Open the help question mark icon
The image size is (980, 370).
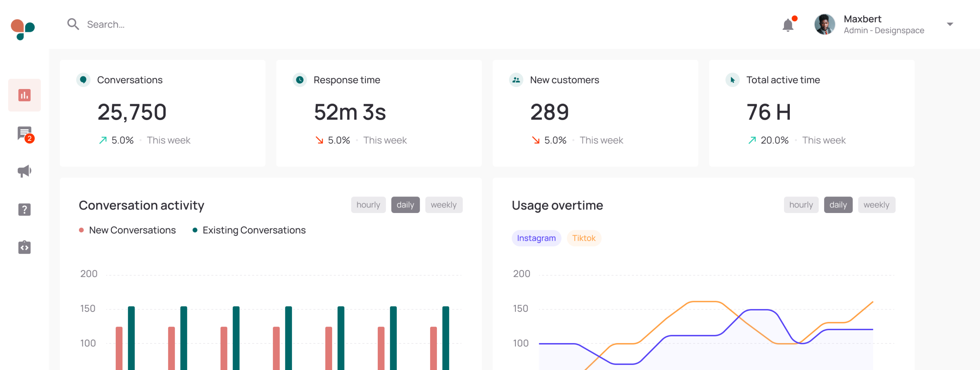(24, 209)
